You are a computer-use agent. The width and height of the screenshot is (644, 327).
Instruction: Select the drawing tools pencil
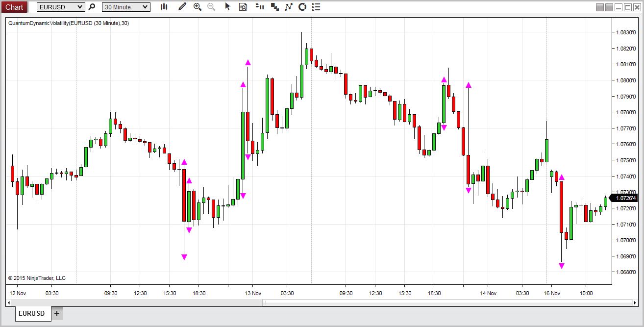(x=182, y=7)
